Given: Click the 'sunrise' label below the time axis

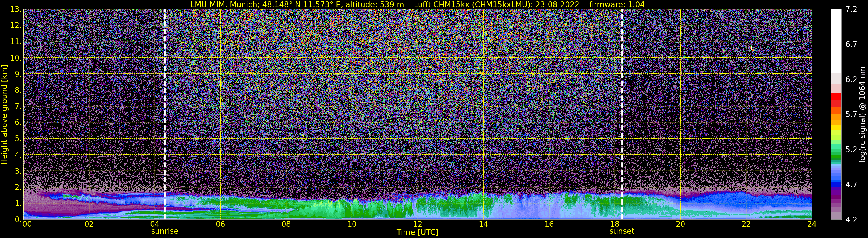Looking at the screenshot, I should coord(165,231).
